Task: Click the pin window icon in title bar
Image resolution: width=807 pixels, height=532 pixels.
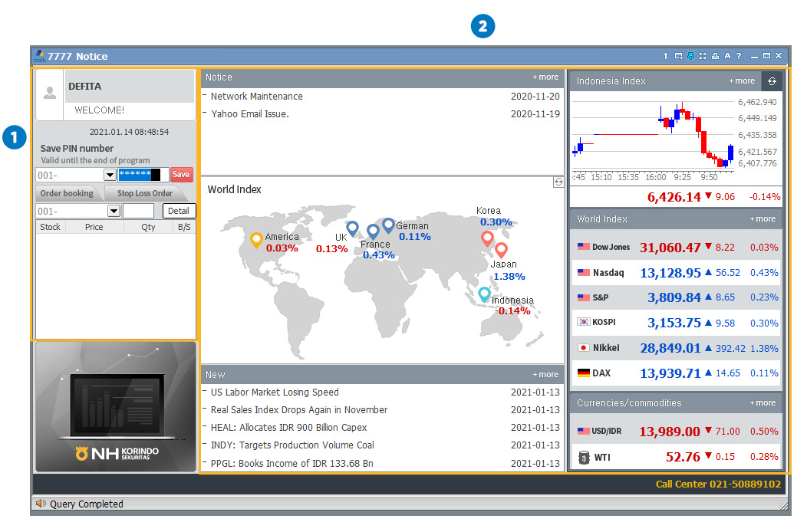Action: tap(690, 56)
